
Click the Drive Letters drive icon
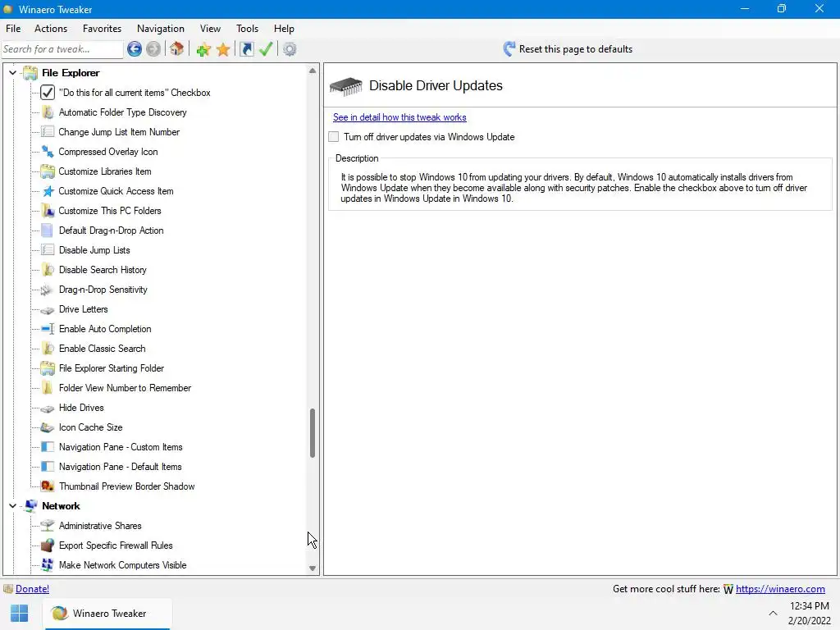(x=48, y=309)
